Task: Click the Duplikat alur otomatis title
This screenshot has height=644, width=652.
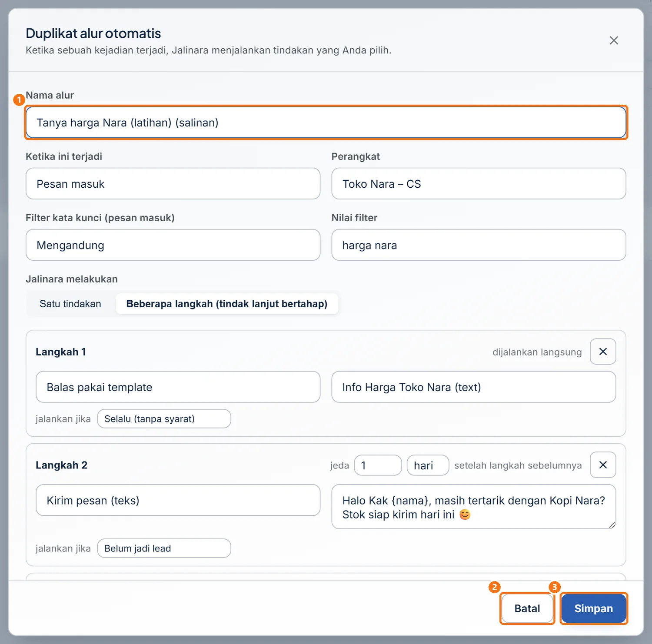Action: (x=93, y=33)
